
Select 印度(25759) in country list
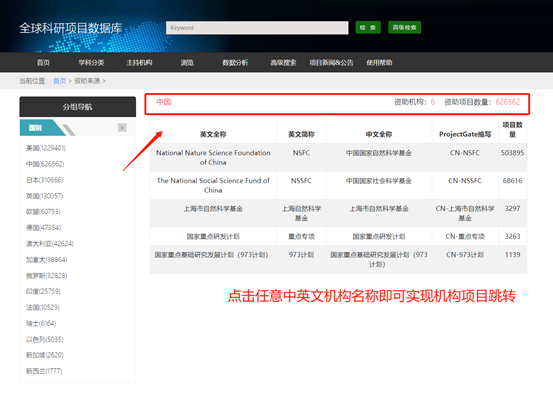point(43,292)
